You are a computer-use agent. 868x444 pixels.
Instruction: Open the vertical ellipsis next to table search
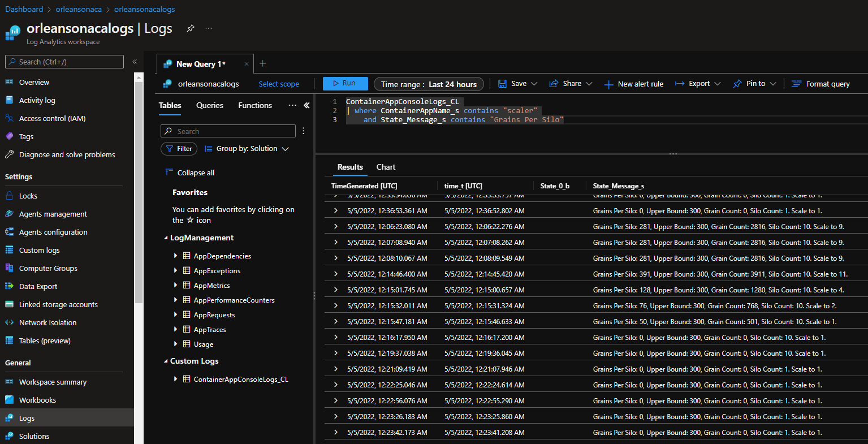coord(304,131)
